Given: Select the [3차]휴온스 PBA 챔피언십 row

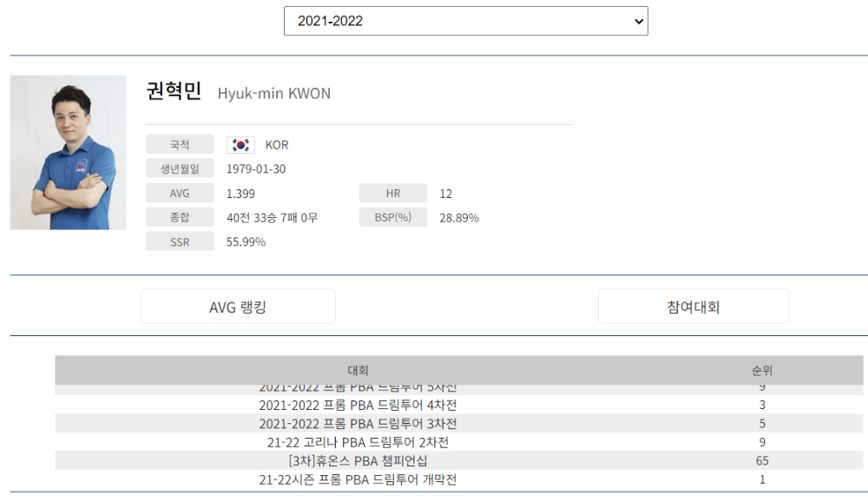Looking at the screenshot, I should coord(459,460).
